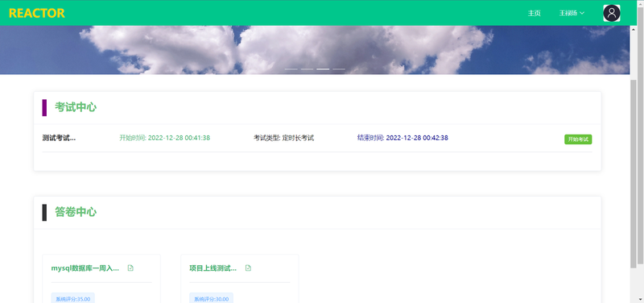Click the 考试中心 section heading
This screenshot has width=644, height=303.
click(76, 107)
